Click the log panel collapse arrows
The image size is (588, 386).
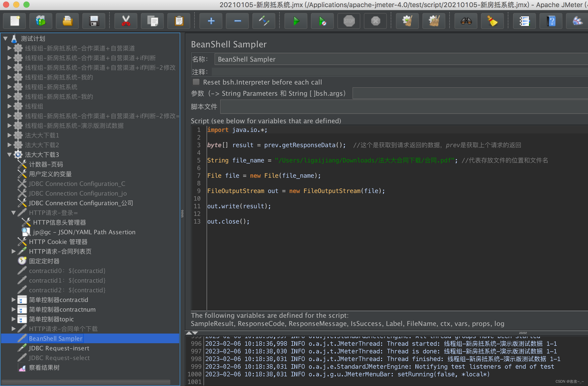[x=192, y=333]
